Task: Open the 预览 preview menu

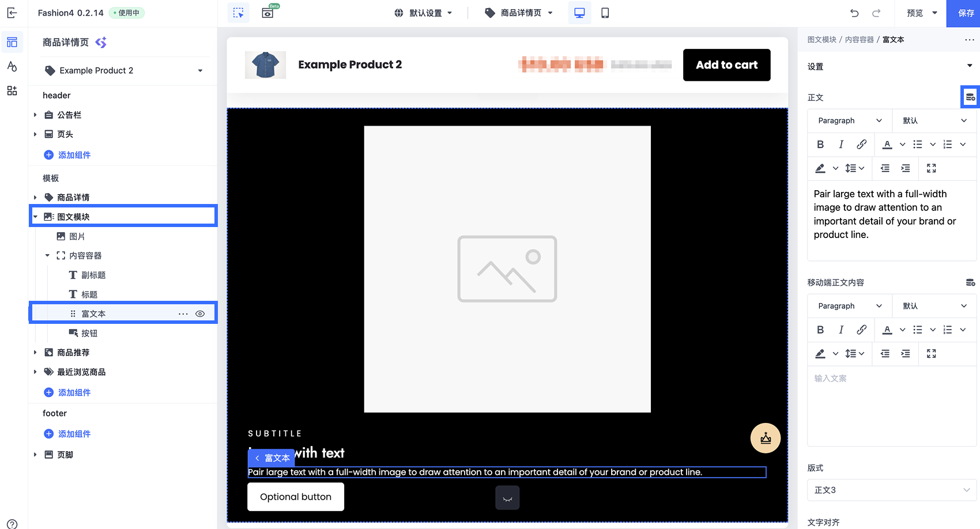Action: coord(922,13)
